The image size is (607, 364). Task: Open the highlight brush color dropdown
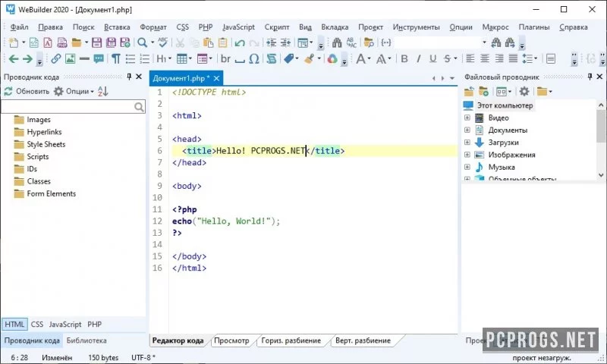tap(319, 59)
